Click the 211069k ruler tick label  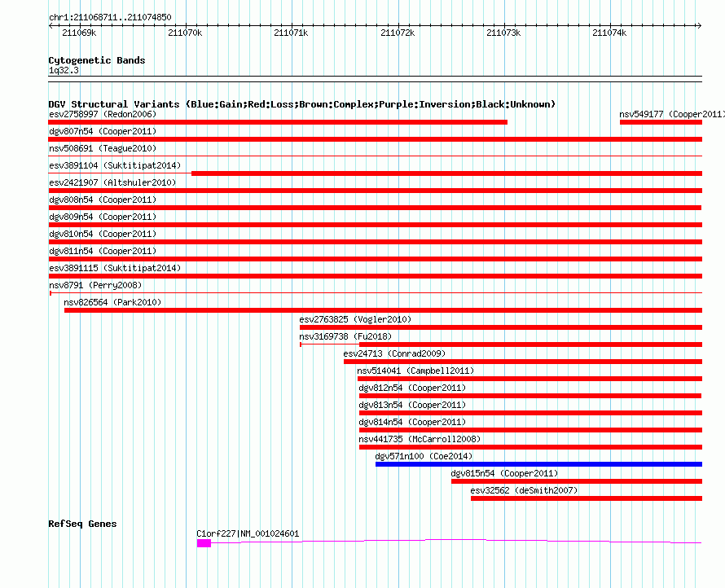point(79,33)
